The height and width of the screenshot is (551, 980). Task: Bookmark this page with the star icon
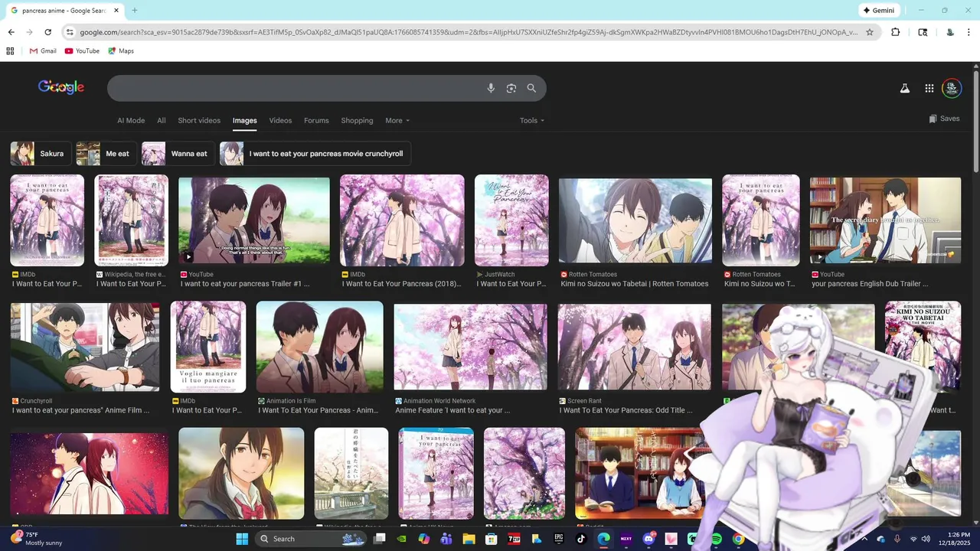pos(870,32)
